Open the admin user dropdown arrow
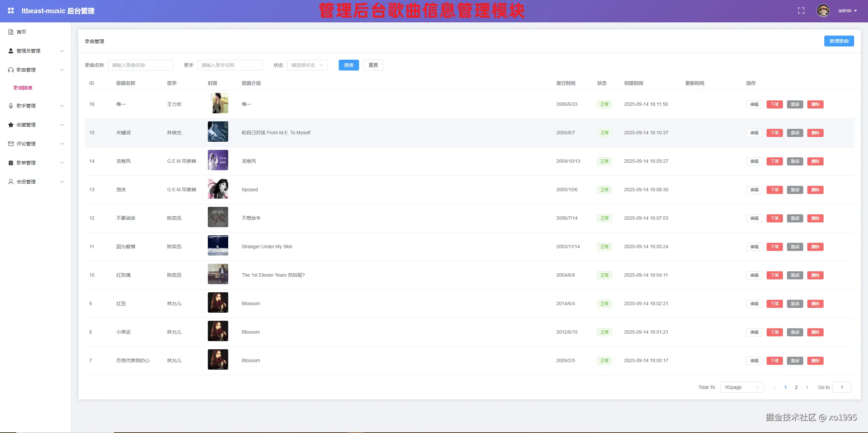 (x=855, y=11)
